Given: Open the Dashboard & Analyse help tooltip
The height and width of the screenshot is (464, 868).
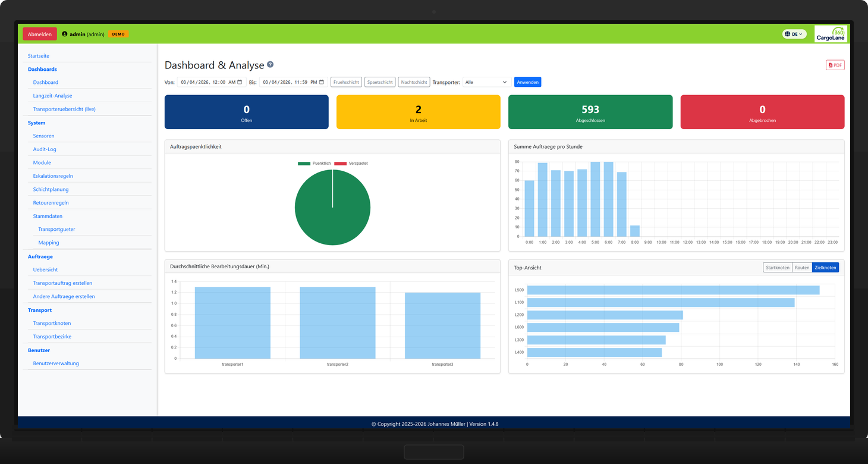Looking at the screenshot, I should click(271, 64).
